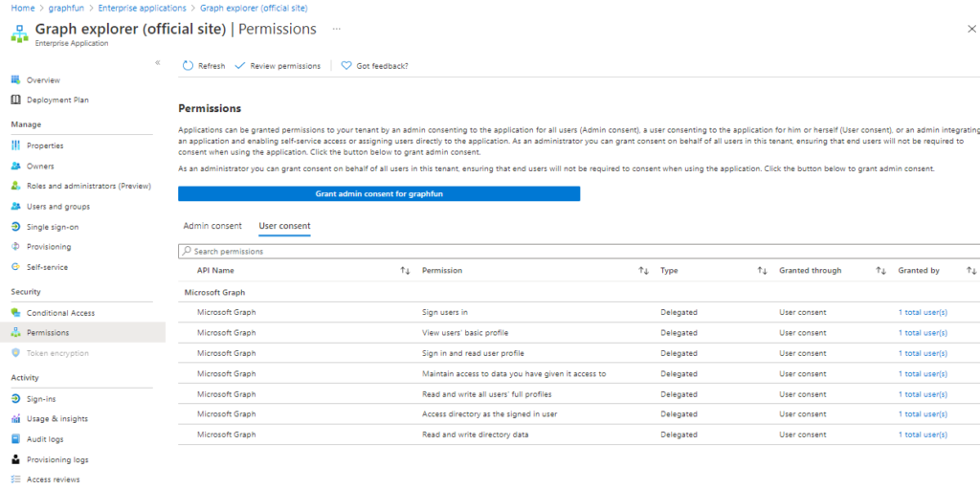
Task: Click the Provisioning icon in Manage
Action: point(15,247)
